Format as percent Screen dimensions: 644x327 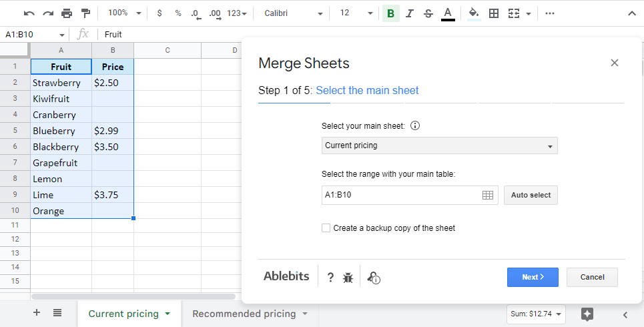(x=178, y=13)
